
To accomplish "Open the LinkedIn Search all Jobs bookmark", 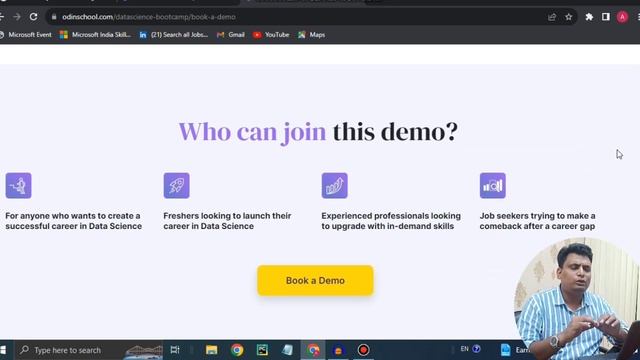I will click(173, 35).
